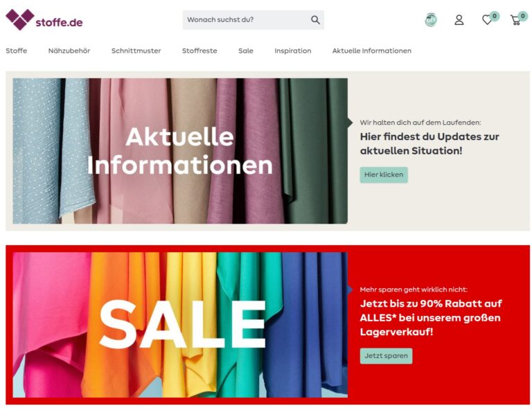
Task: Click the stoffe.de logo
Action: coord(44,19)
